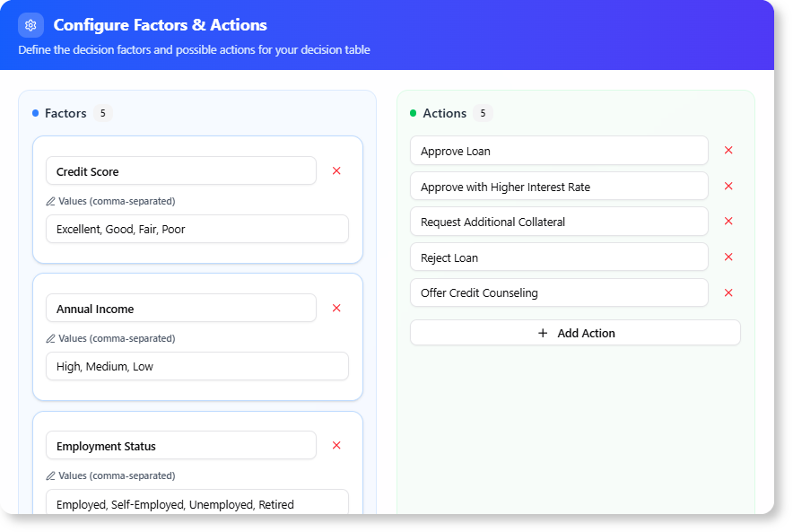Image resolution: width=793 pixels, height=532 pixels.
Task: Delete the Annual Income factor
Action: 336,308
